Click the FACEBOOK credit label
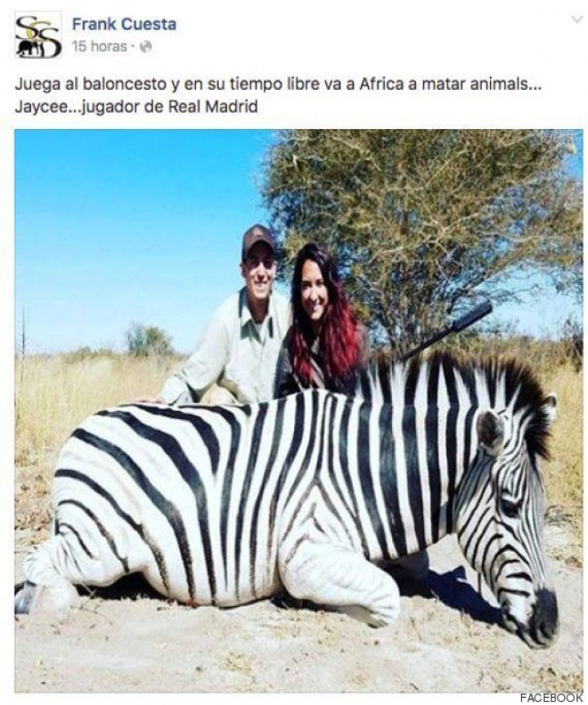The width and height of the screenshot is (588, 705). coord(550,698)
